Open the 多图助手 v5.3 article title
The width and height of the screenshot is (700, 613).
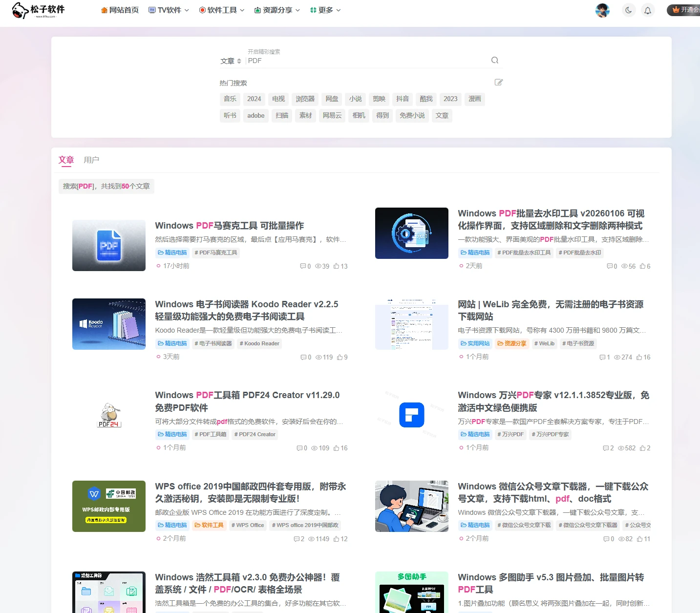click(551, 583)
